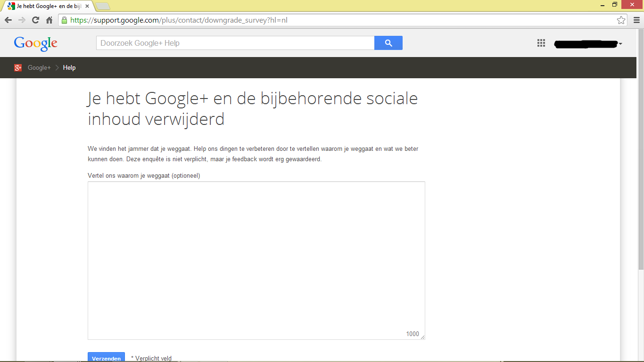Open the account dropdown arrow

[620, 44]
